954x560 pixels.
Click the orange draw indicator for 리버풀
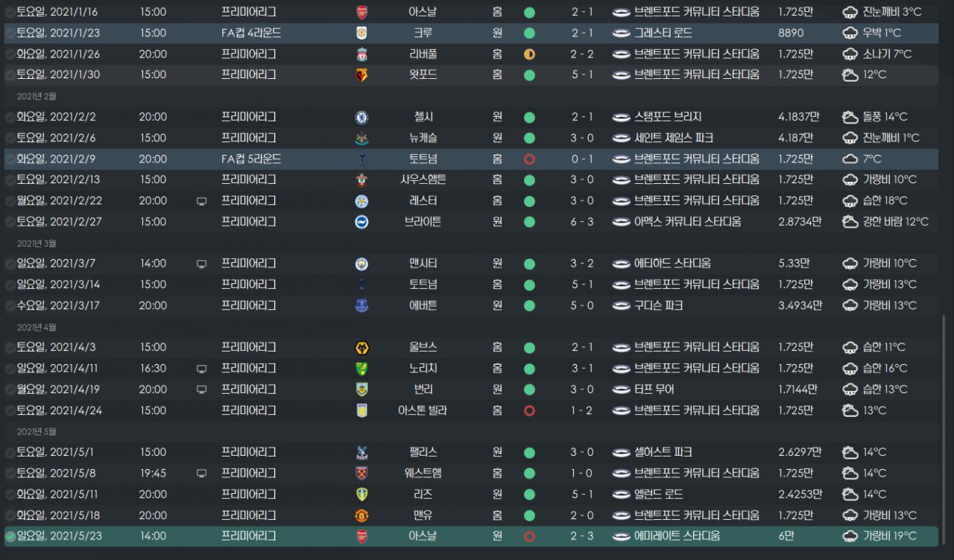[x=529, y=54]
